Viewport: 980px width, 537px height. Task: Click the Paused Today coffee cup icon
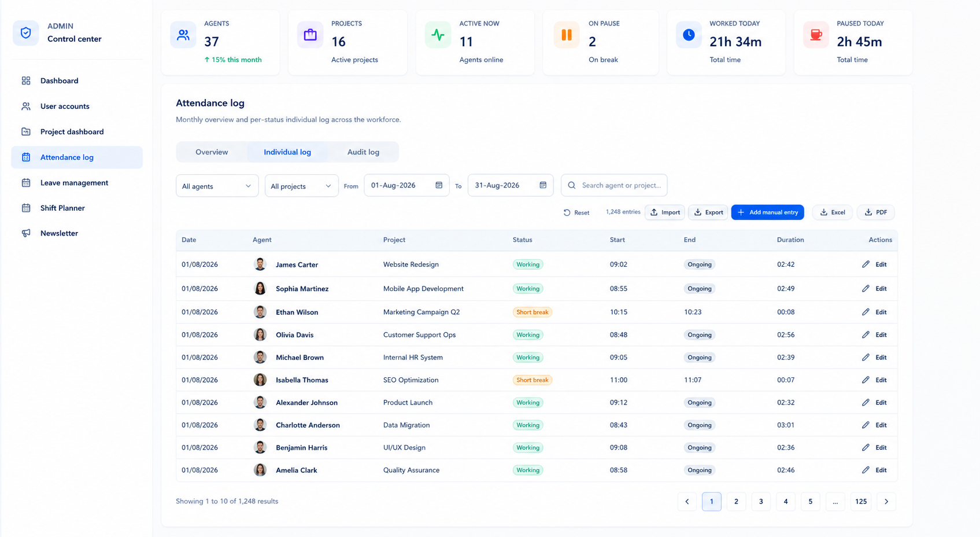(816, 35)
